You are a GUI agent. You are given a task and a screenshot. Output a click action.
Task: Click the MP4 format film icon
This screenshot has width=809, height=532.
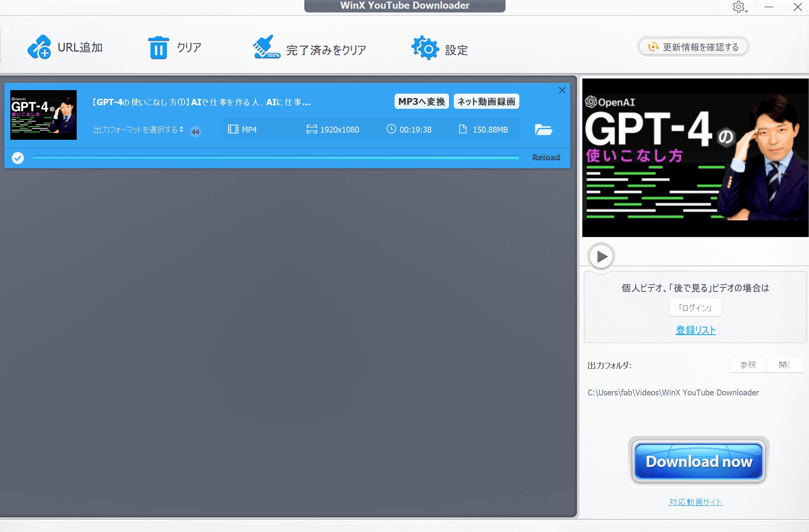click(x=233, y=129)
